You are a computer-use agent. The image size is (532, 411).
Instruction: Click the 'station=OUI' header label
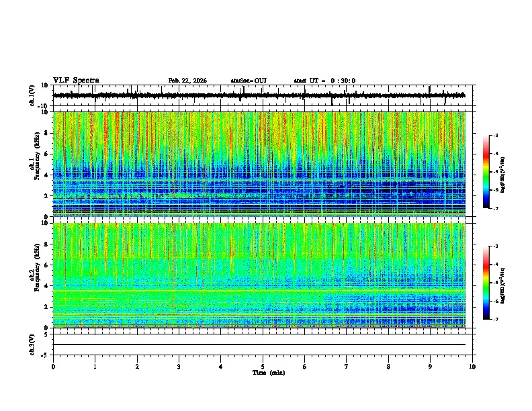(249, 81)
